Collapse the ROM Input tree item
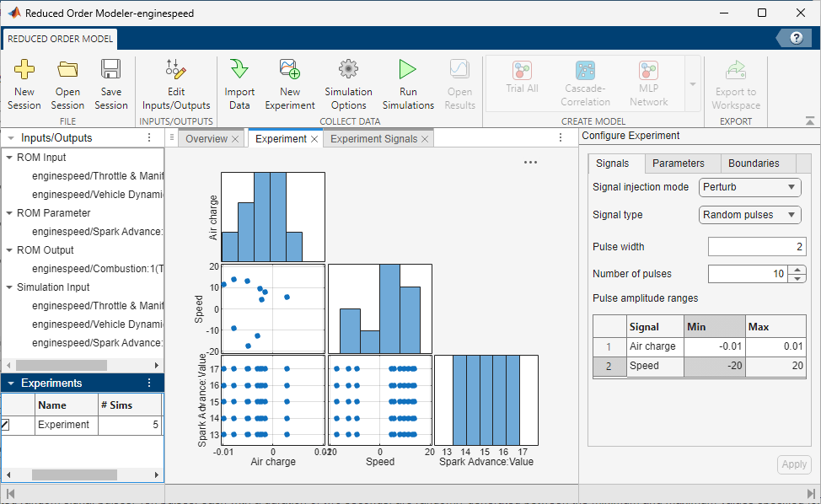The width and height of the screenshot is (821, 504). (8, 157)
